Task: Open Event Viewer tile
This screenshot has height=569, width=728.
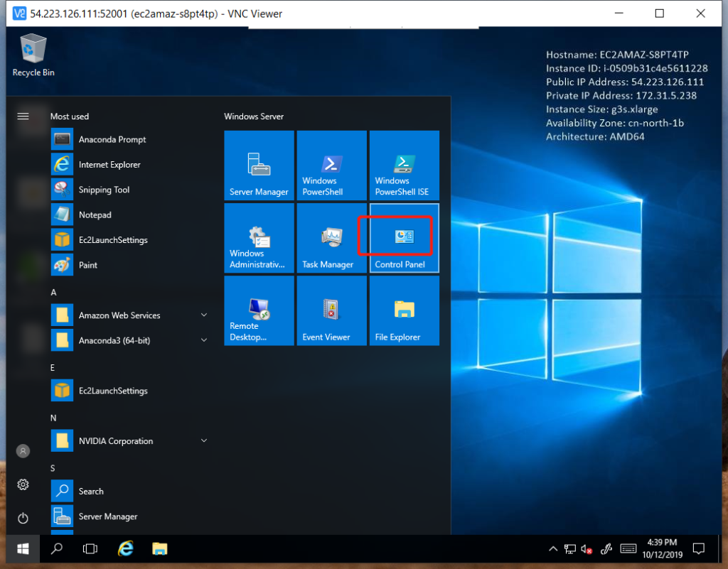Action: click(x=331, y=310)
